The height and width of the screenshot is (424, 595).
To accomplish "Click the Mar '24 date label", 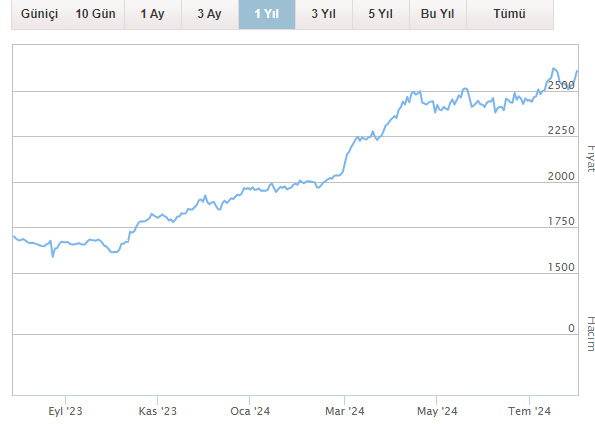I will click(345, 411).
